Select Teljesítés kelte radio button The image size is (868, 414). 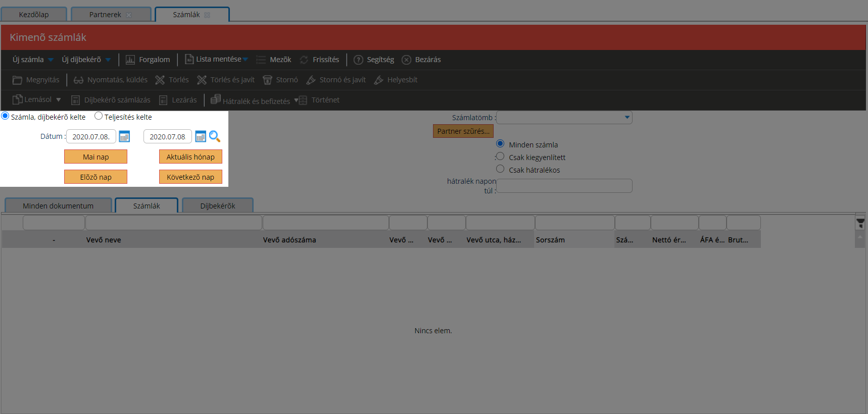coord(99,116)
